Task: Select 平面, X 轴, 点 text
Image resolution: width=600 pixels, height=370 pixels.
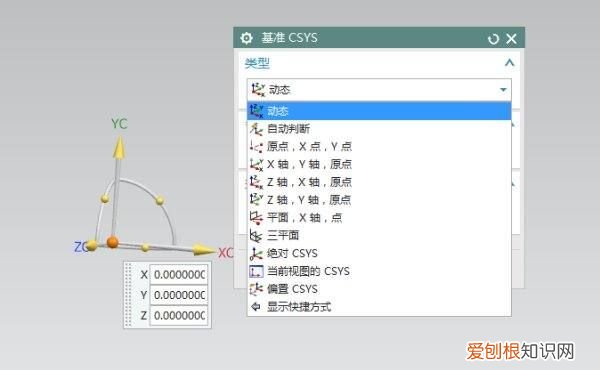Action: click(x=305, y=218)
